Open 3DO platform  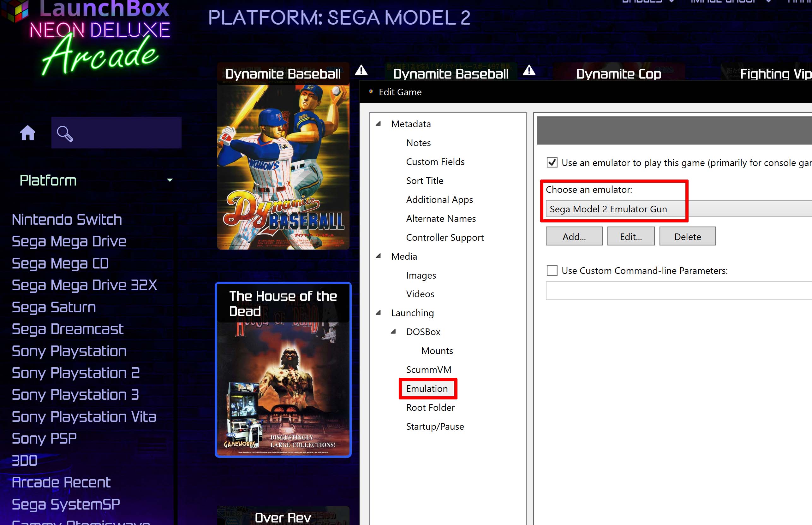tap(24, 461)
